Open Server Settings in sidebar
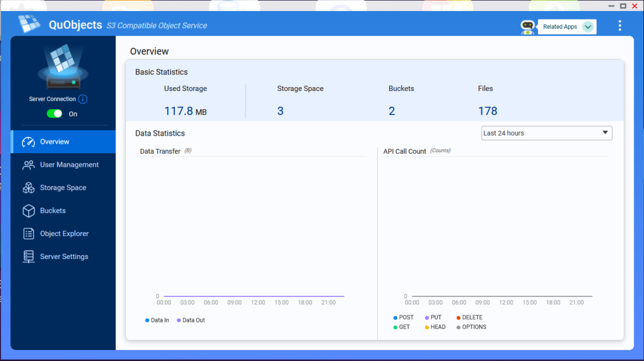644x361 pixels. 63,257
